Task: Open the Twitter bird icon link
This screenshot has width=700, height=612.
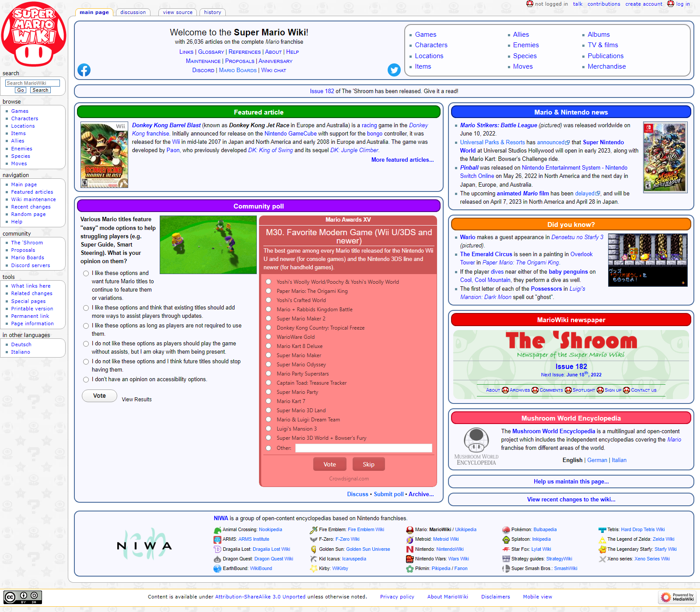Action: point(394,70)
